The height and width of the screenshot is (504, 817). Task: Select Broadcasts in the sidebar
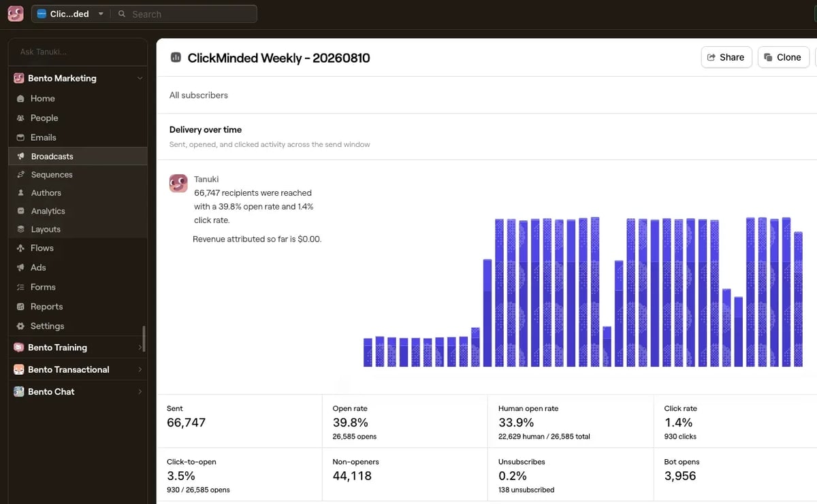78,156
